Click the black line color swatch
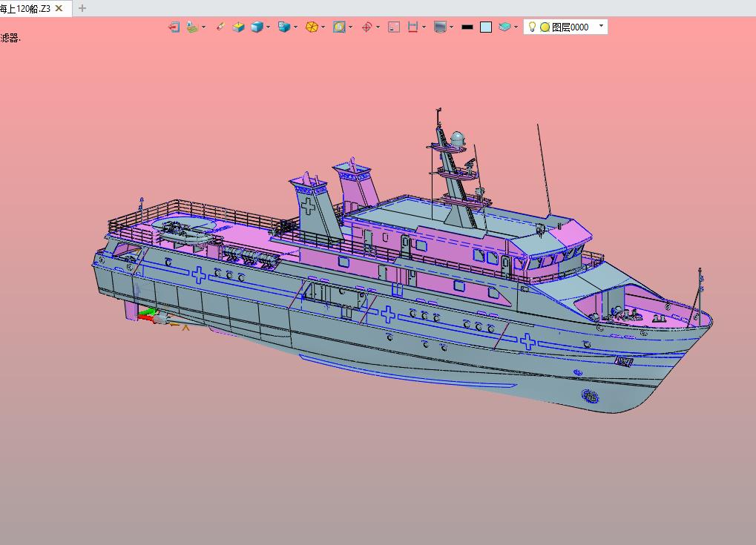 click(467, 27)
